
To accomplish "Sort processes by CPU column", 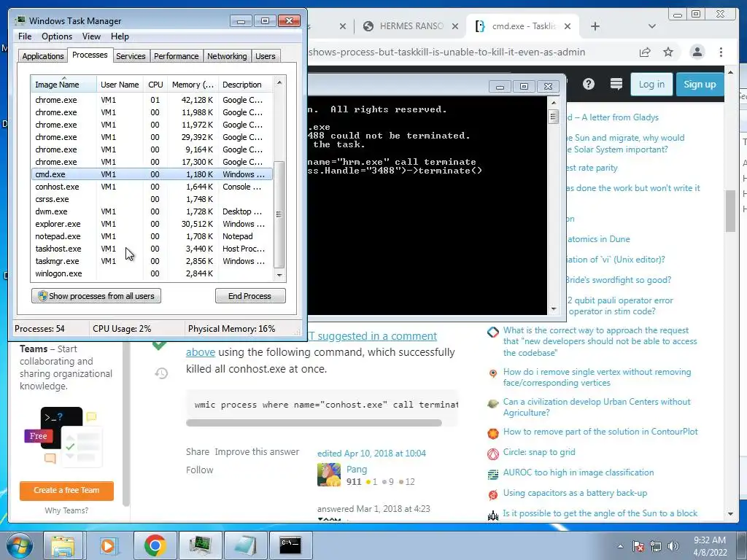I will tap(155, 85).
